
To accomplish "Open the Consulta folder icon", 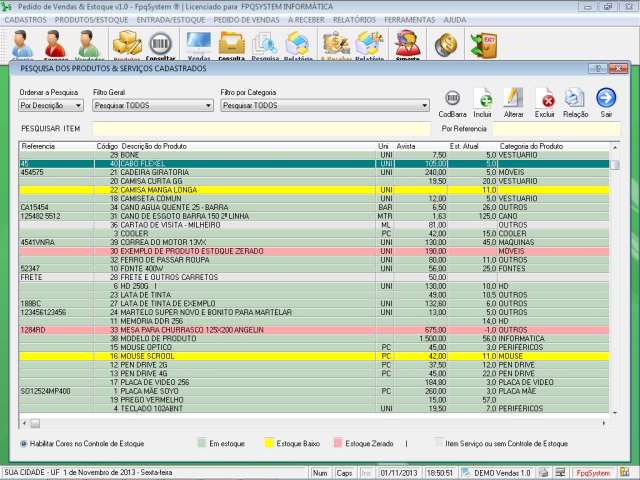I will (231, 44).
